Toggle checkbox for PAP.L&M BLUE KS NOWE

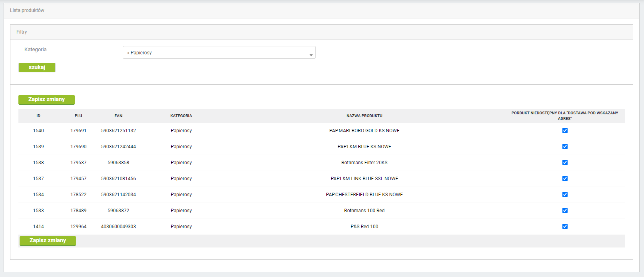[565, 147]
